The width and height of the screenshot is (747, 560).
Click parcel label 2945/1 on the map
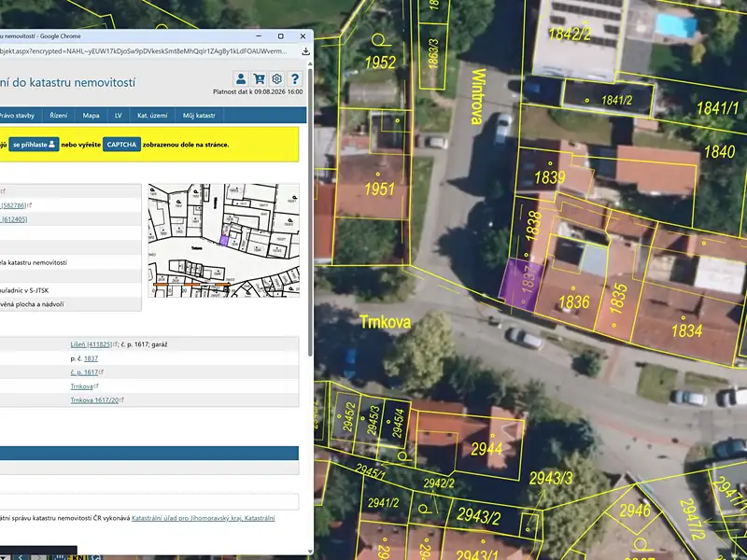pos(370,472)
